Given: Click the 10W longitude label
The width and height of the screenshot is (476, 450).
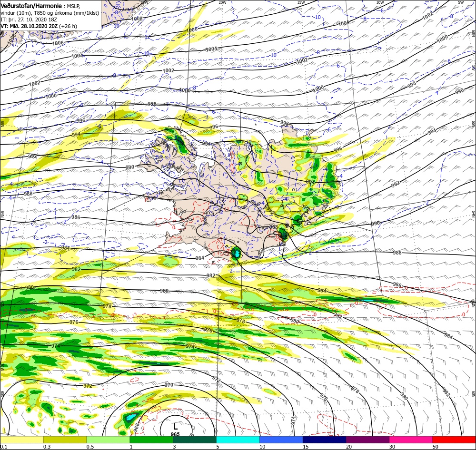Looking at the screenshot, I should point(380,2).
